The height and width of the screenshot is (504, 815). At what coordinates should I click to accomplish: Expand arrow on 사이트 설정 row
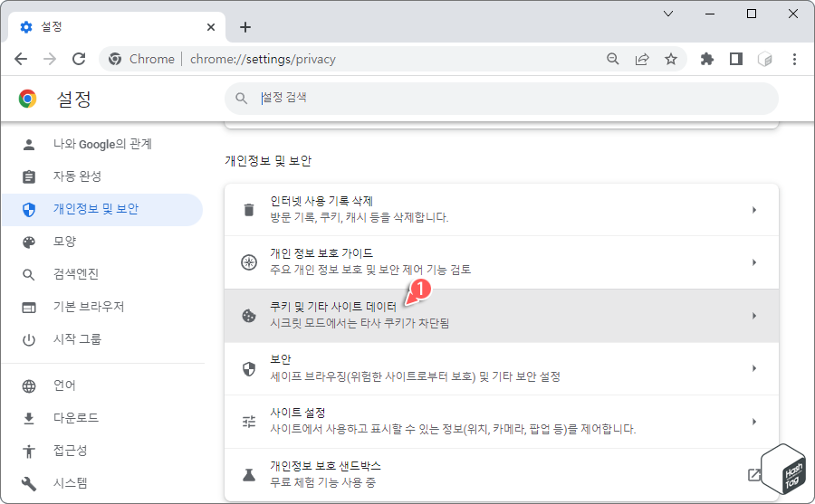pyautogui.click(x=753, y=422)
